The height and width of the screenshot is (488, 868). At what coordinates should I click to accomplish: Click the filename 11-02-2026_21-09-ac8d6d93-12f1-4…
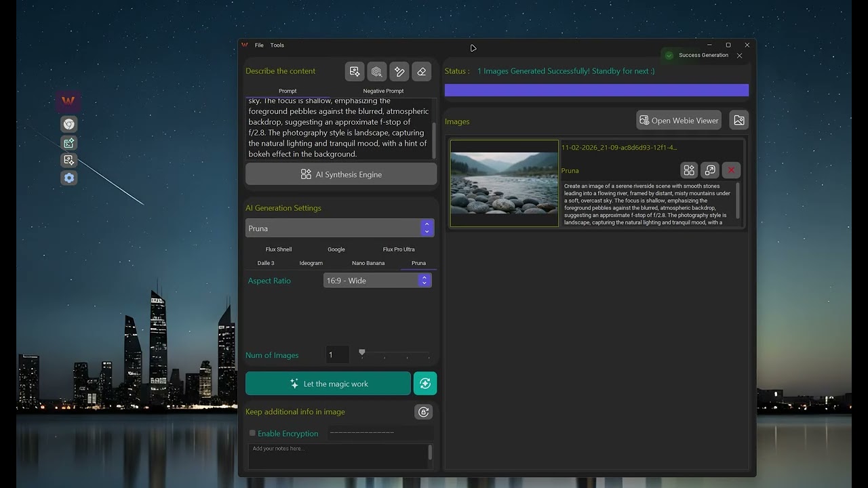click(x=619, y=147)
